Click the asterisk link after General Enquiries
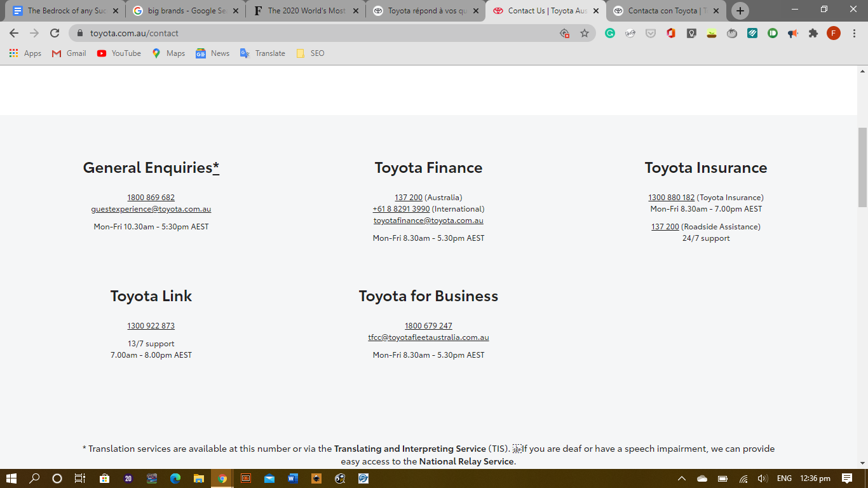This screenshot has width=868, height=488. tap(216, 168)
